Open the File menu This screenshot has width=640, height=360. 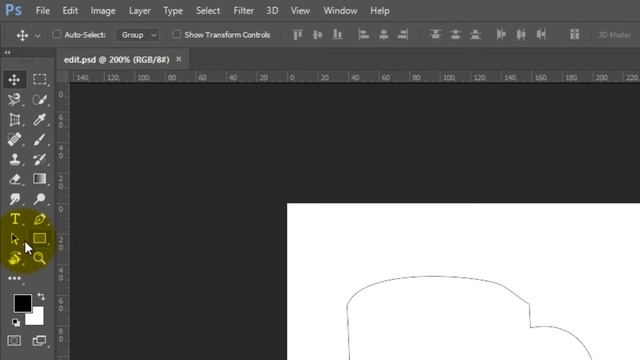click(x=42, y=11)
